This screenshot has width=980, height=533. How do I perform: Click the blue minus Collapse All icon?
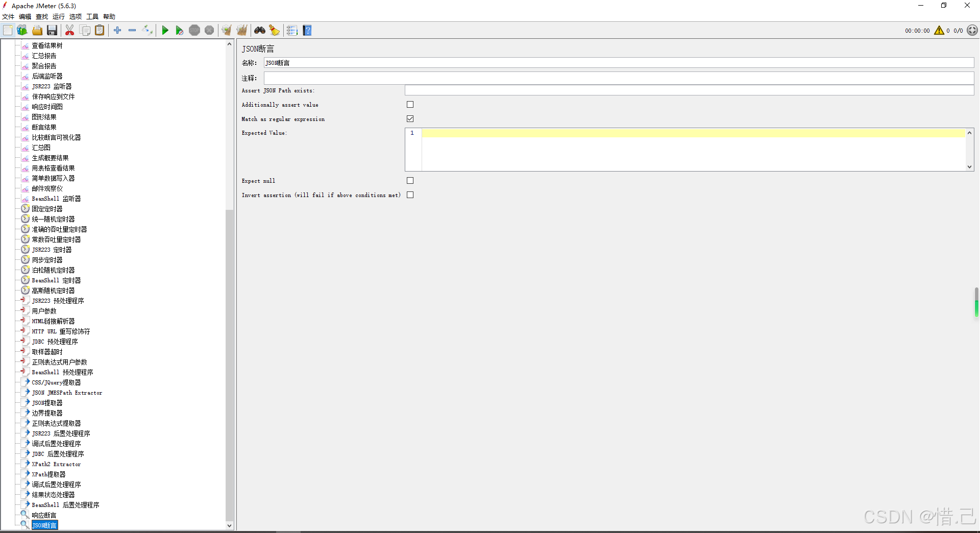tap(132, 31)
